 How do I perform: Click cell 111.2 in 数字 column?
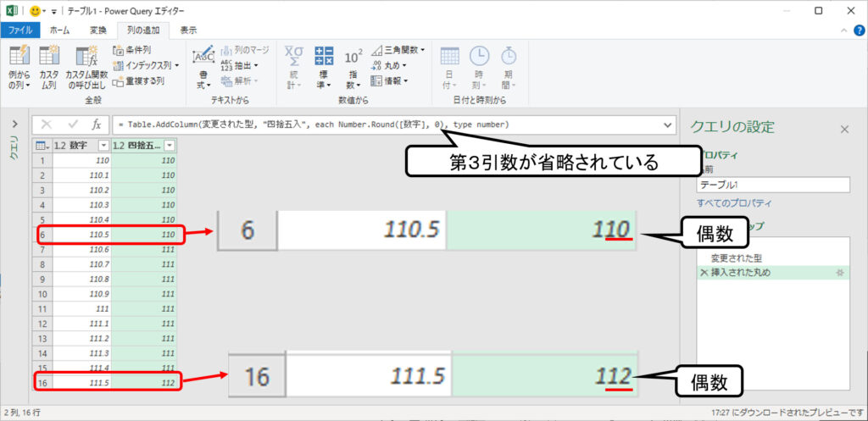[82, 338]
